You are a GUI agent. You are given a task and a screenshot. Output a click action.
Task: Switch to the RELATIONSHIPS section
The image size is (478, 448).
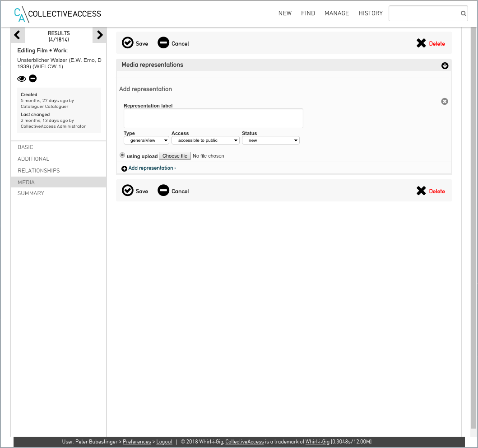point(39,171)
